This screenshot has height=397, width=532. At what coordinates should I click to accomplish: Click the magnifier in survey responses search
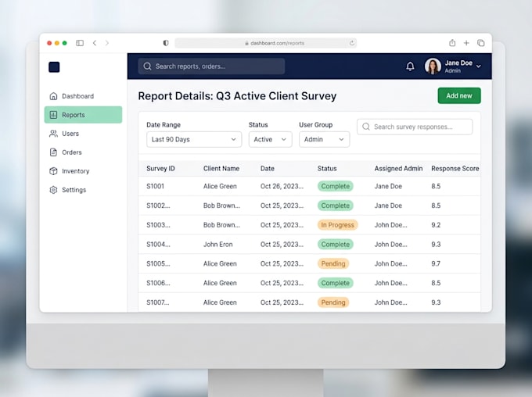[x=366, y=127]
